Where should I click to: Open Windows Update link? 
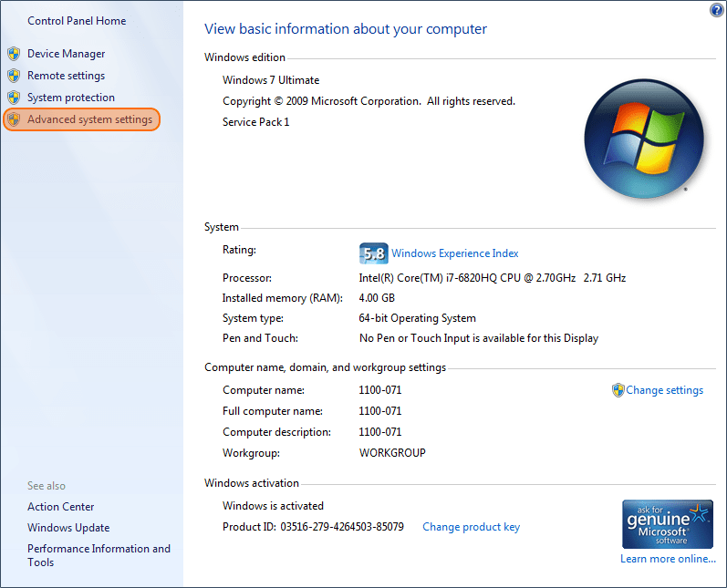pyautogui.click(x=68, y=528)
